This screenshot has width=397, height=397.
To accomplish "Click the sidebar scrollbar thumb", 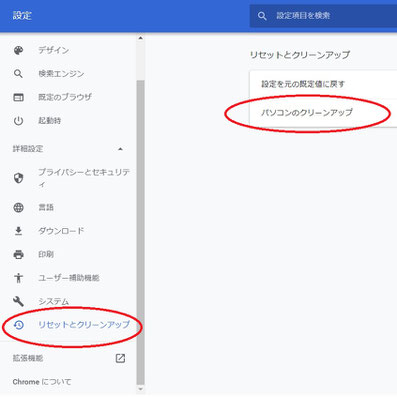I will (x=140, y=232).
